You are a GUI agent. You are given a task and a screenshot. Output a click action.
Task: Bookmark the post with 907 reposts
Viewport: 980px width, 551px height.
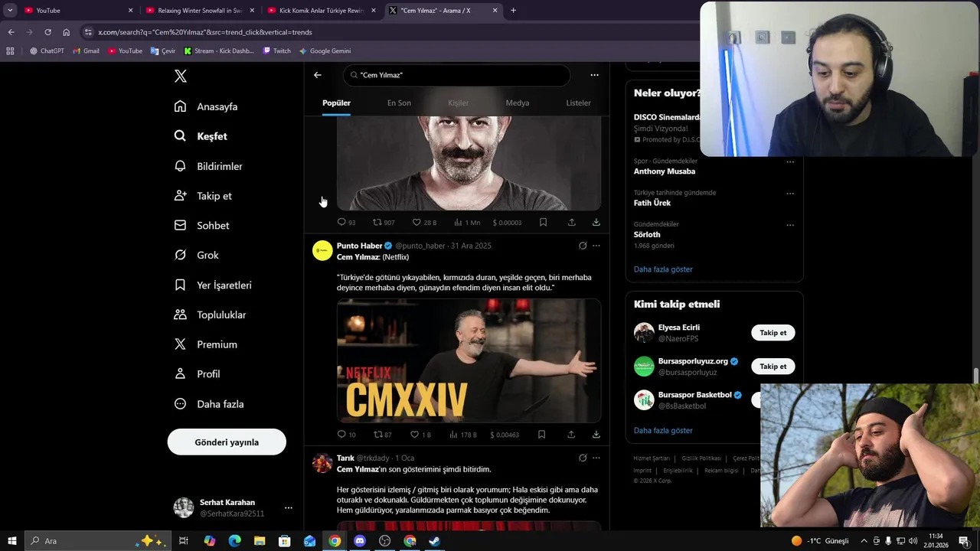pyautogui.click(x=543, y=223)
